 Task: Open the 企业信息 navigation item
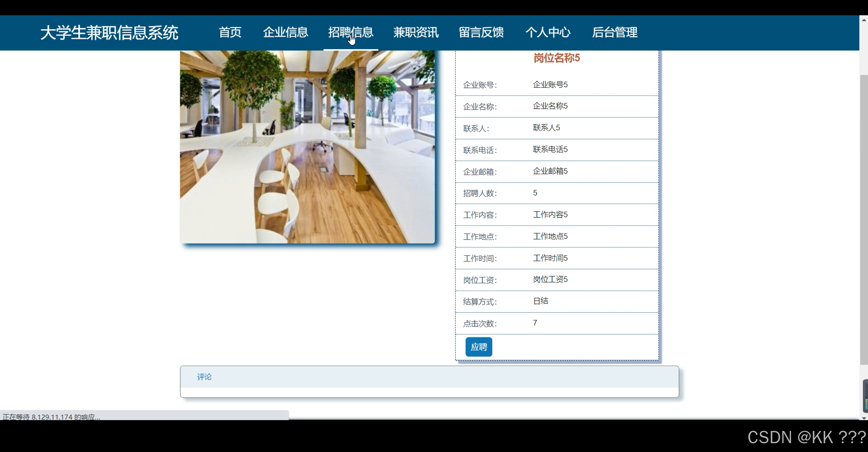(285, 33)
